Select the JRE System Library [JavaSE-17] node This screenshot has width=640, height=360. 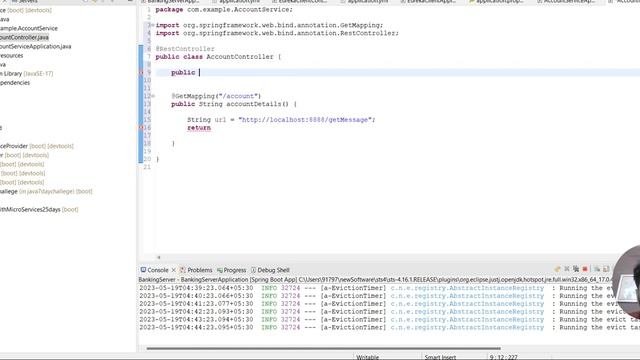click(x=27, y=73)
